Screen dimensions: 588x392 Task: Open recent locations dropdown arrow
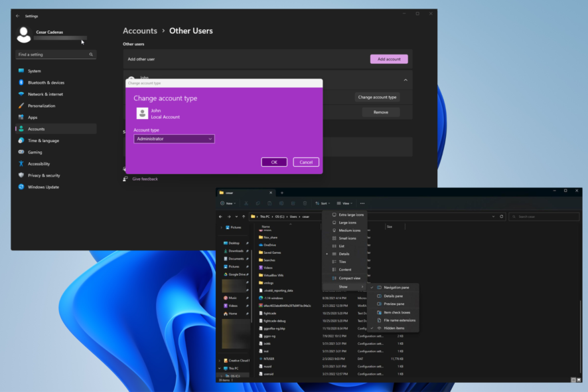(236, 217)
